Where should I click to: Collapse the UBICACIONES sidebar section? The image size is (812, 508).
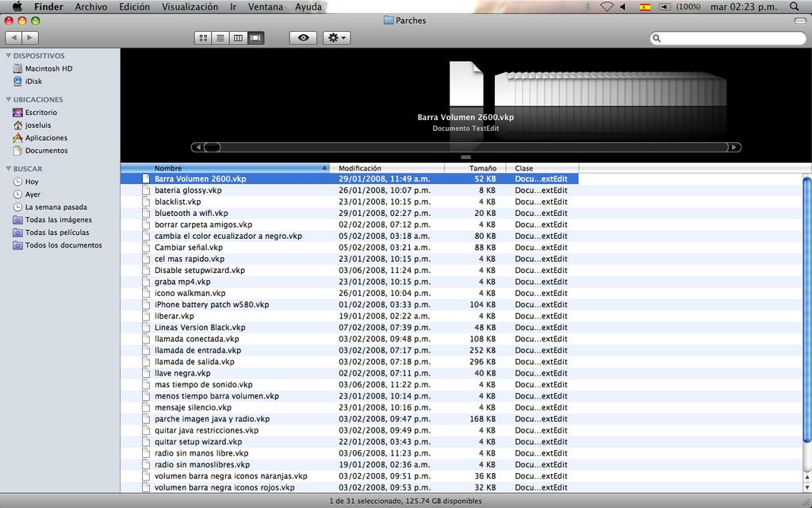pyautogui.click(x=8, y=99)
